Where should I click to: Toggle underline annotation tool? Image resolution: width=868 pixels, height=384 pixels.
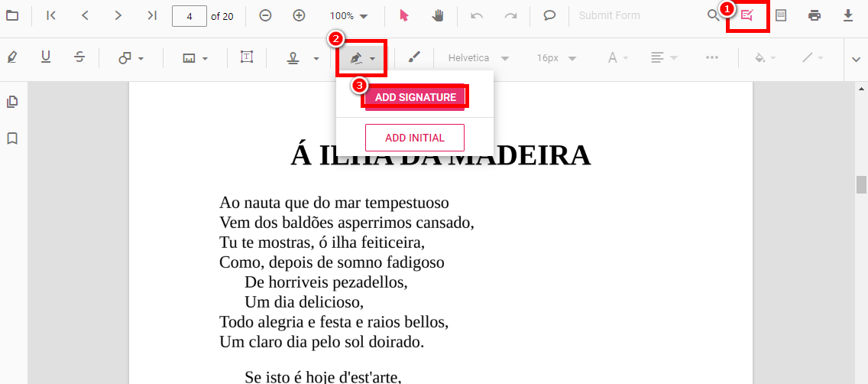pos(46,57)
